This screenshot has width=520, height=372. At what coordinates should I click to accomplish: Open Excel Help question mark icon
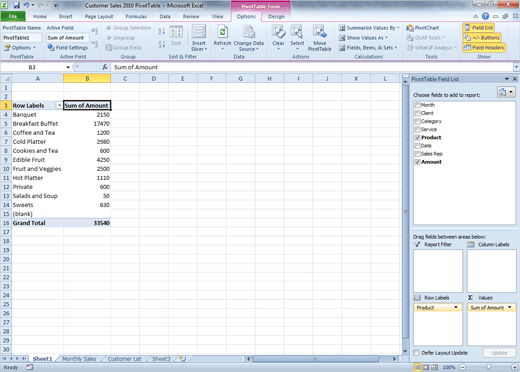tap(485, 16)
